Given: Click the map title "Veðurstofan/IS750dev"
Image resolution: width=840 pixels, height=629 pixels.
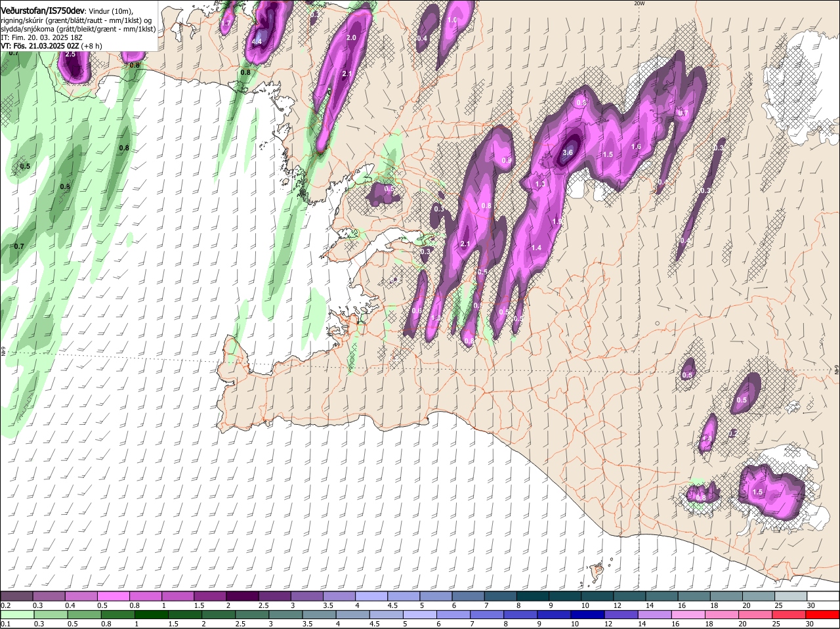Looking at the screenshot, I should tap(43, 11).
